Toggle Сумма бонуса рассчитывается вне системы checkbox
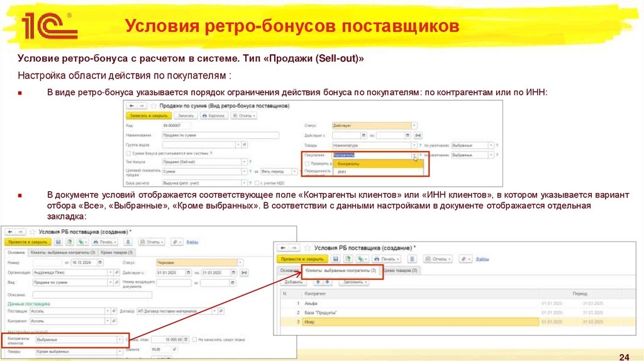Viewport: 644px width, 361px height. [128, 153]
